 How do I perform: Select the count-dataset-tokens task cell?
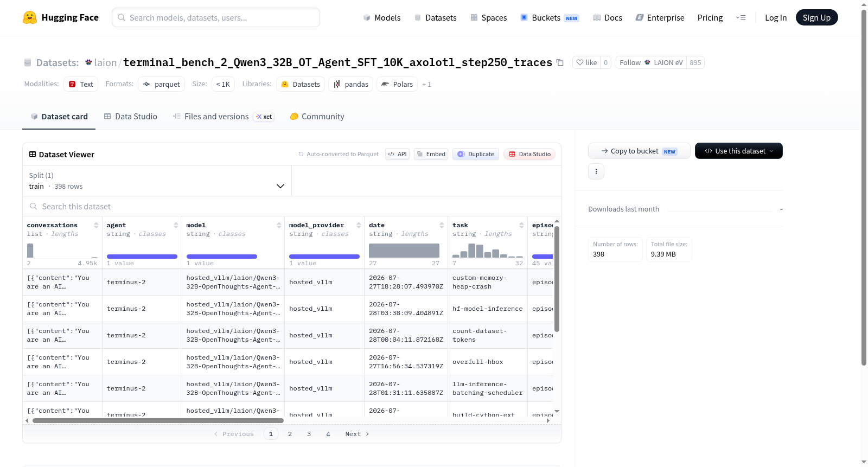point(488,335)
